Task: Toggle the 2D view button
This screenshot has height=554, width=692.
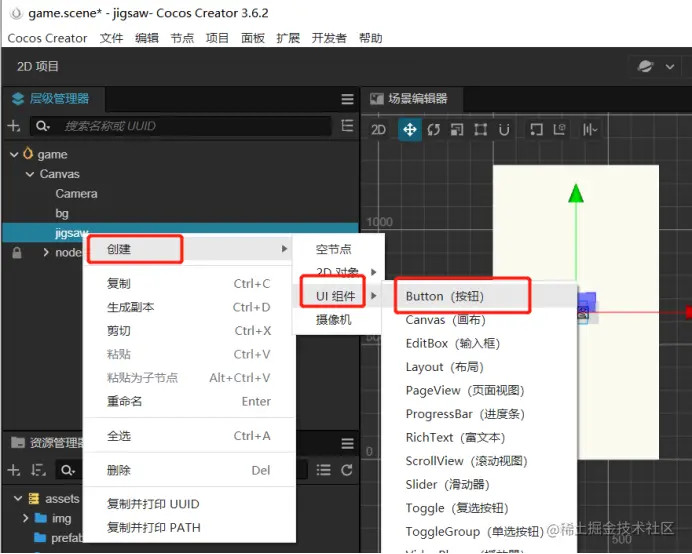Action: click(378, 130)
